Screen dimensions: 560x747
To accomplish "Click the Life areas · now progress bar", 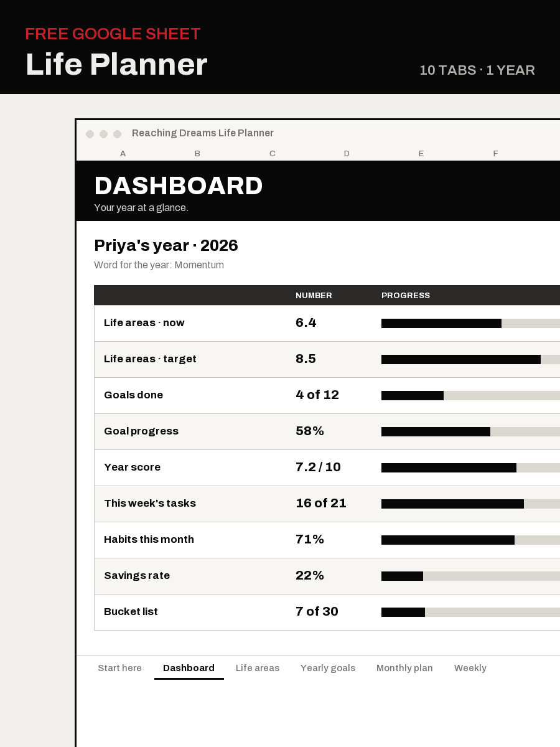I will (470, 323).
